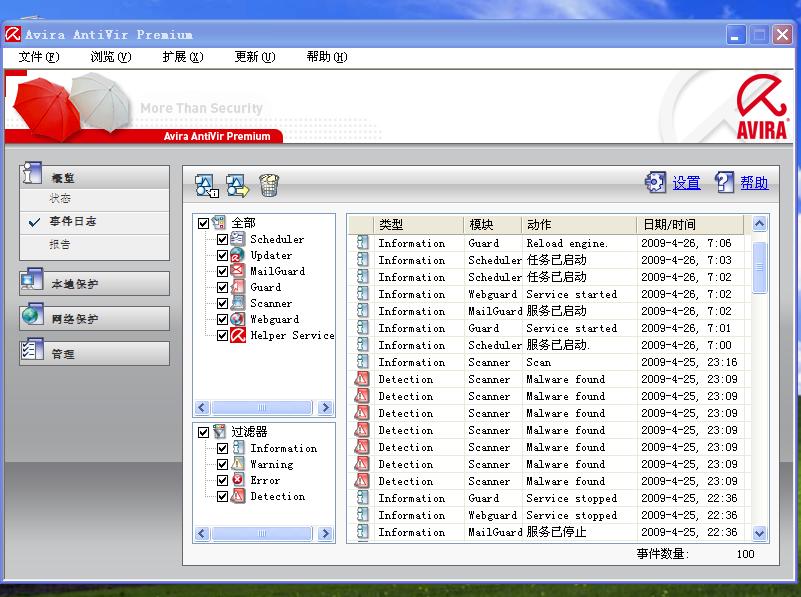Open the 扩展(X) menu
801x597 pixels.
click(183, 57)
